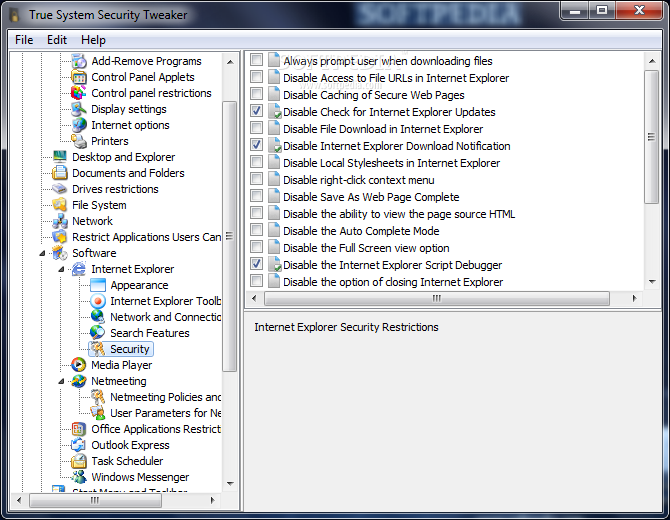Image resolution: width=670 pixels, height=520 pixels.
Task: Click the Documents and Folders icon
Action: [60, 173]
